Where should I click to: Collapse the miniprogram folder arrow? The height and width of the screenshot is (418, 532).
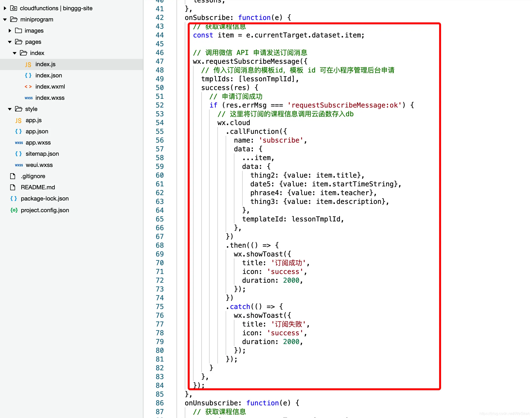[5, 19]
